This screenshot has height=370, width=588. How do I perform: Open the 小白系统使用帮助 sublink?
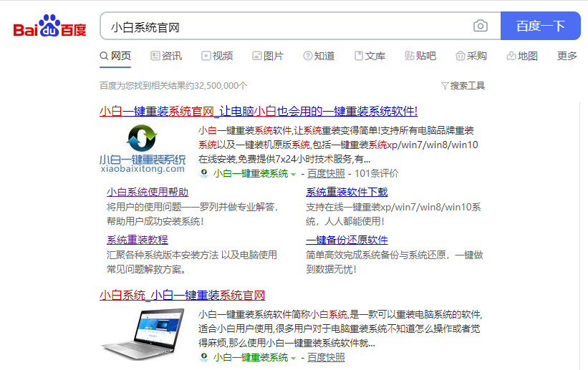(148, 192)
